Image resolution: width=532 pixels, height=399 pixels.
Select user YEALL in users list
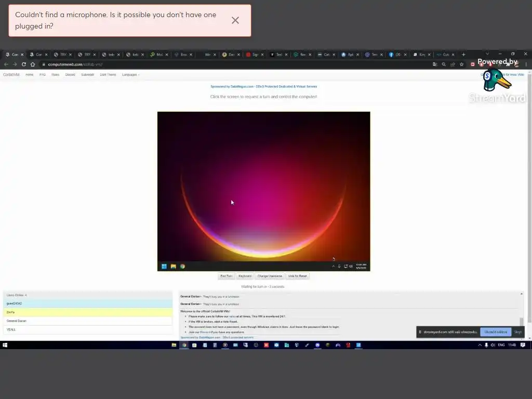88,329
